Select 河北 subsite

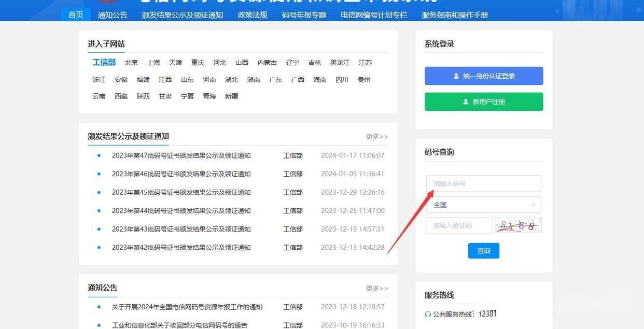click(x=220, y=63)
